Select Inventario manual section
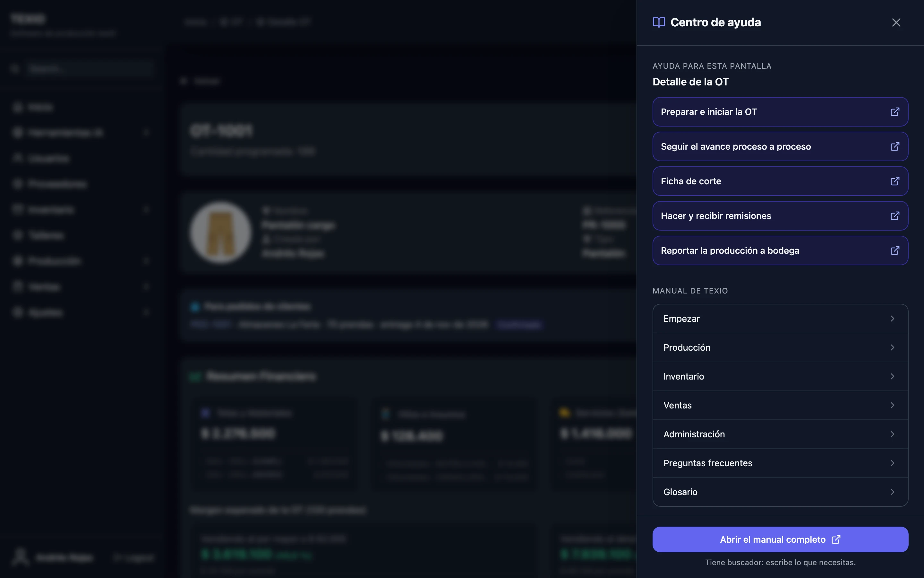 tap(780, 377)
